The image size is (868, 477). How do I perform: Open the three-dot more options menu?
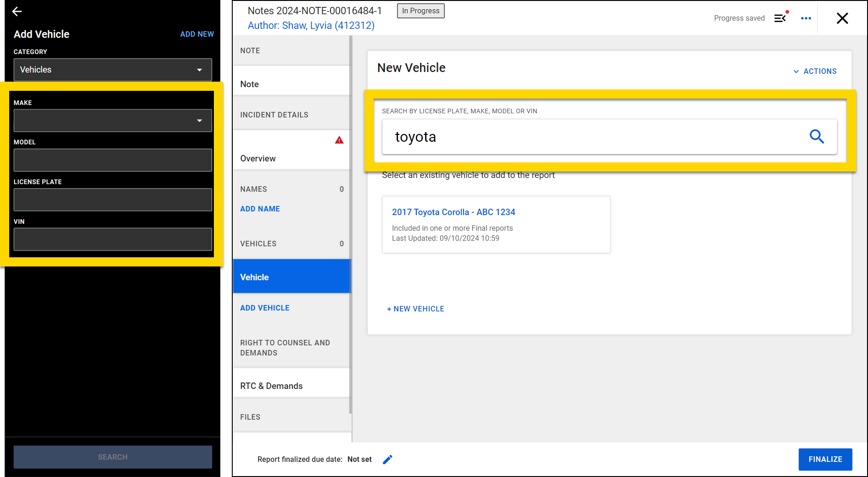pos(806,18)
